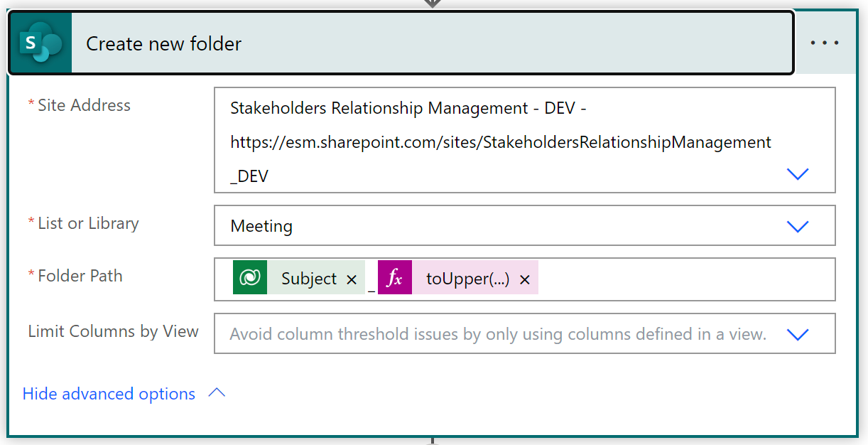Expand the Site Address dropdown chevron
Screen dimensions: 868x445
click(798, 174)
